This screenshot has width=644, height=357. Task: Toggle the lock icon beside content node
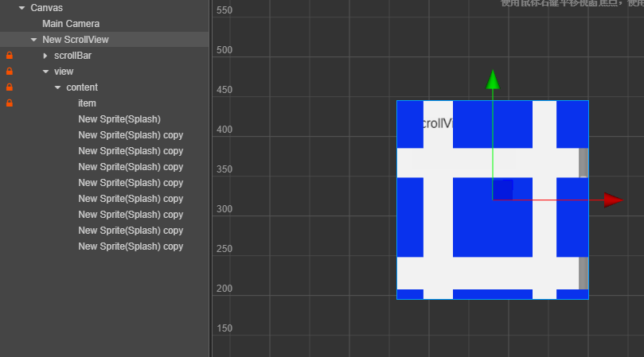[10, 87]
